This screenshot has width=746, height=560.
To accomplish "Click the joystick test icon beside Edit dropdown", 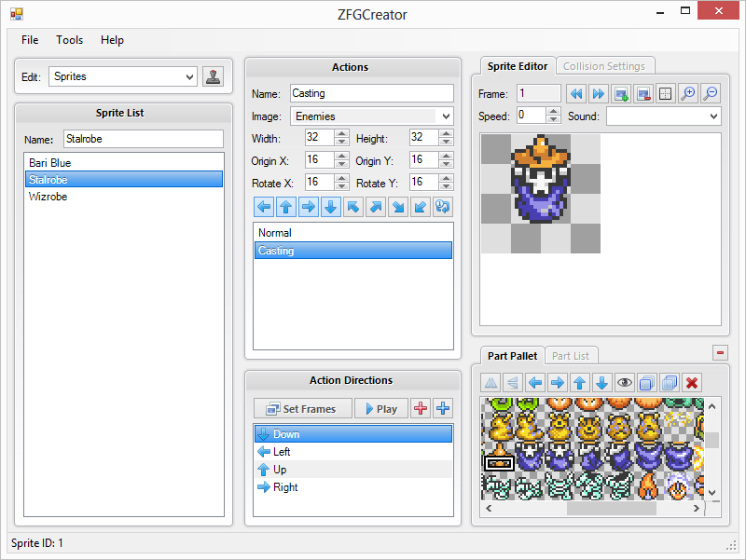I will 213,76.
